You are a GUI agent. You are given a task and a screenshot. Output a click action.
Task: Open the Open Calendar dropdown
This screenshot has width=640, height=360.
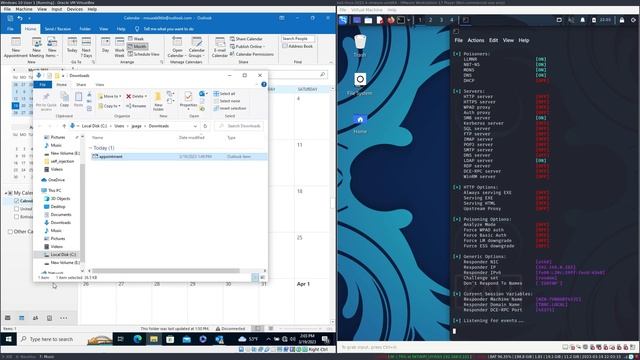point(177,47)
